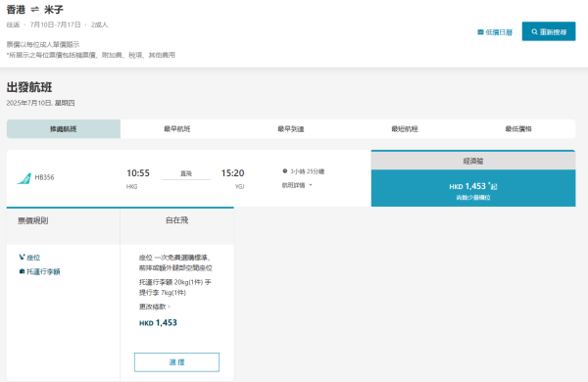Click the 托運行李額 baggage allowance link
The height and width of the screenshot is (382, 588).
[43, 271]
